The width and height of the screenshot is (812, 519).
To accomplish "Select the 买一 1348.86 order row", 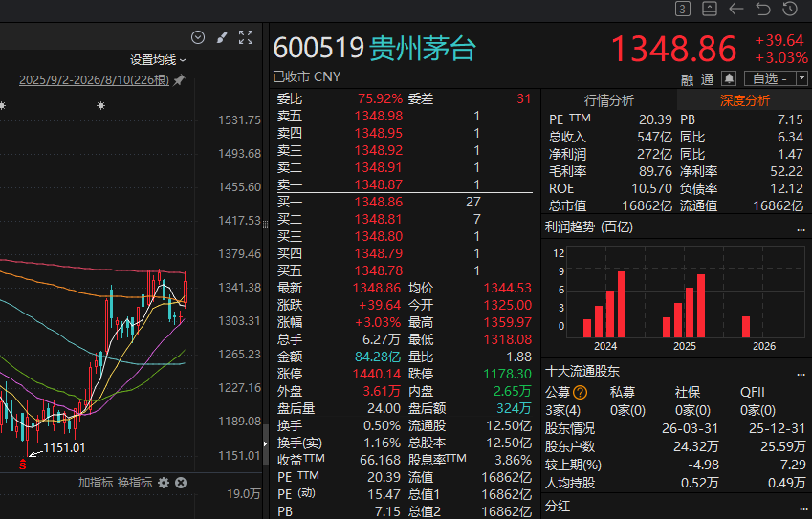I will pyautogui.click(x=405, y=202).
